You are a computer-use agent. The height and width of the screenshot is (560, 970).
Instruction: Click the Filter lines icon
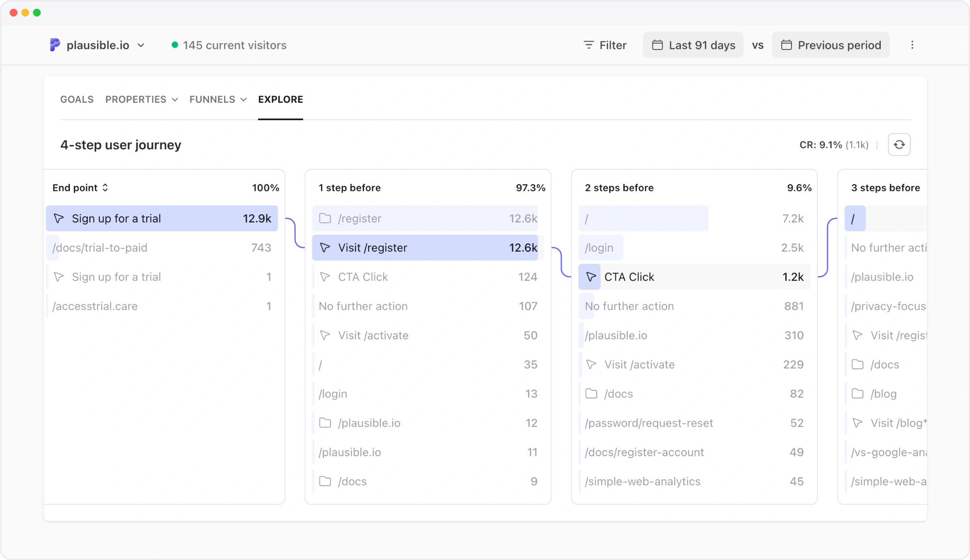click(x=588, y=45)
